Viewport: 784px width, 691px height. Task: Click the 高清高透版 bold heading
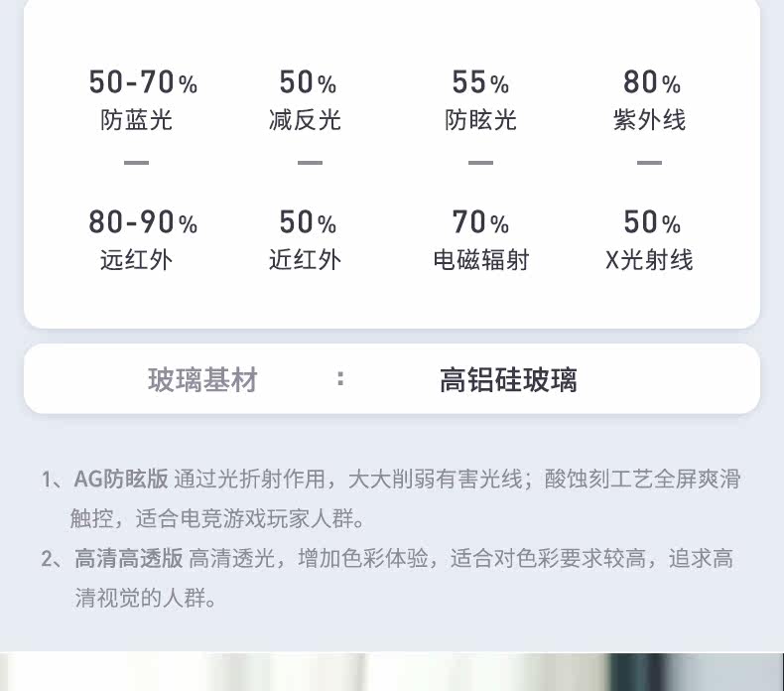[128, 558]
